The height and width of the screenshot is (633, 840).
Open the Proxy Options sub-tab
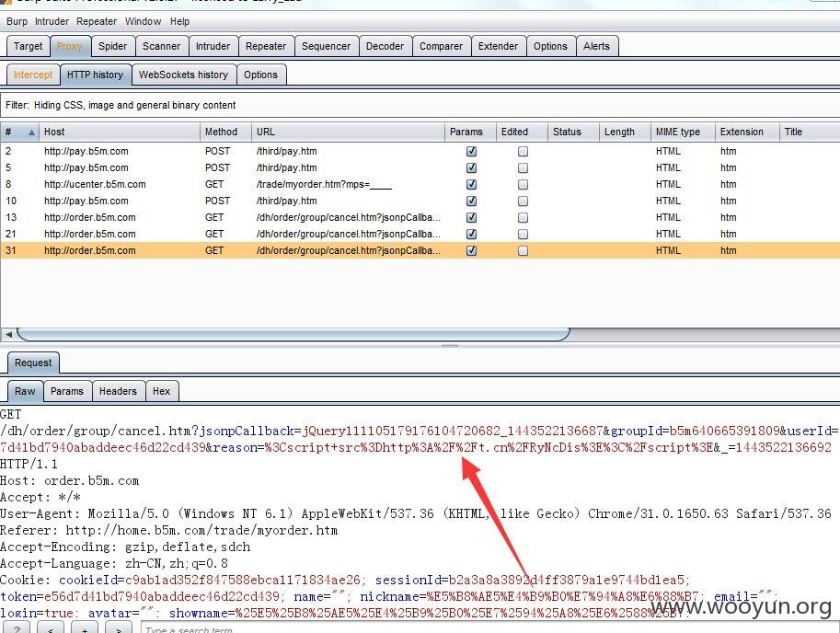pyautogui.click(x=260, y=75)
